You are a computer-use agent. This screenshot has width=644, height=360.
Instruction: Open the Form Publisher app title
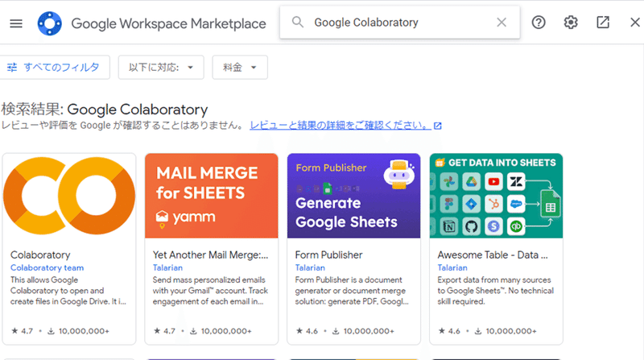click(x=328, y=254)
